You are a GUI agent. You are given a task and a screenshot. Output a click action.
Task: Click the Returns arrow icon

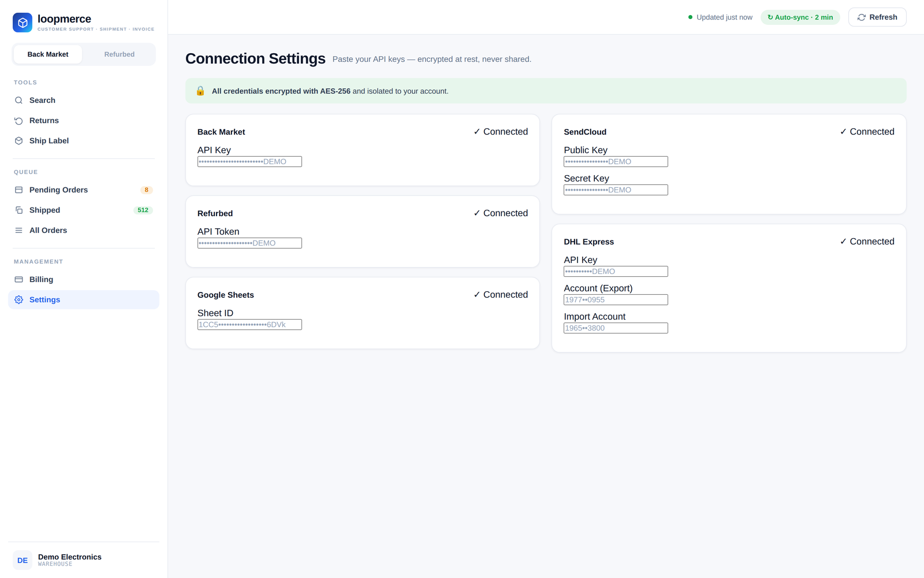pyautogui.click(x=18, y=121)
